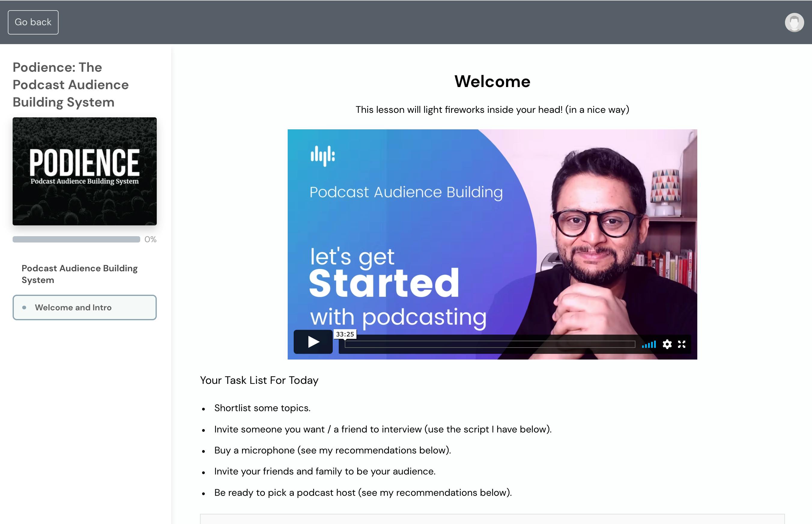Seek along the video progress bar

[x=490, y=344]
